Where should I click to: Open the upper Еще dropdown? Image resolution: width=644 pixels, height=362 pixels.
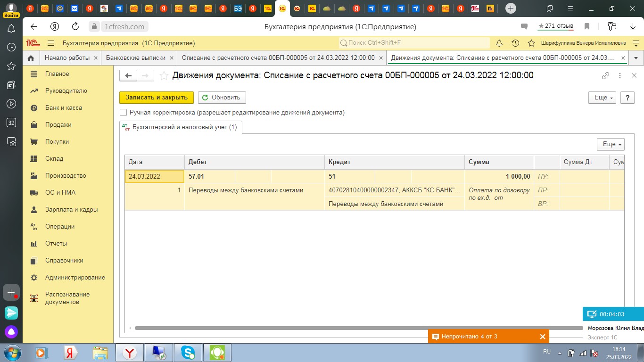tap(603, 98)
